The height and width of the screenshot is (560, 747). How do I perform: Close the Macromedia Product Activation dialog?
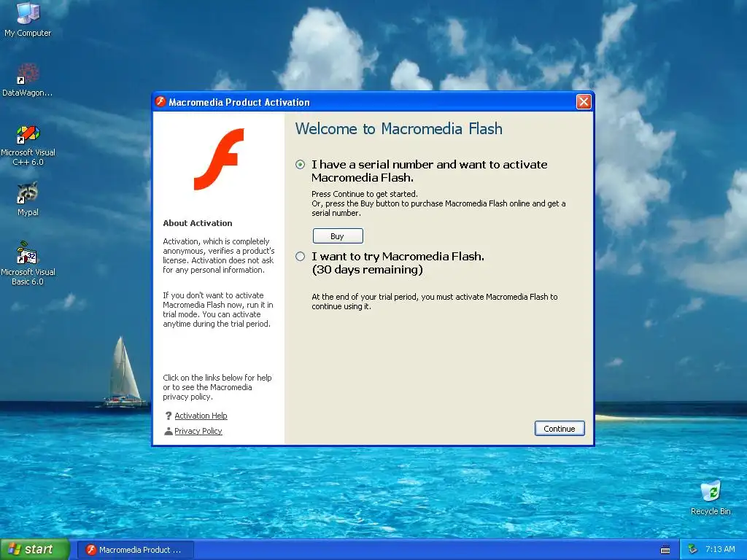point(584,101)
